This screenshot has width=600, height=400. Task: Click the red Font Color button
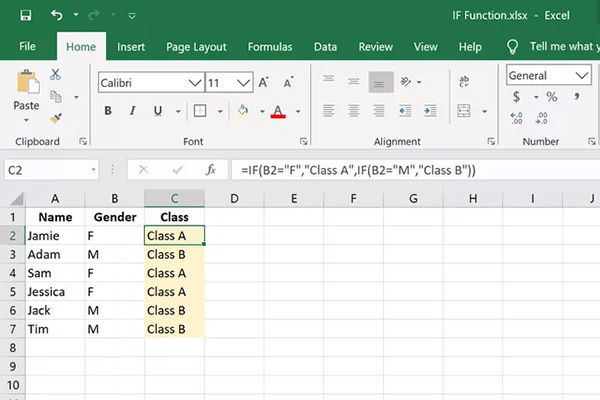(x=277, y=111)
